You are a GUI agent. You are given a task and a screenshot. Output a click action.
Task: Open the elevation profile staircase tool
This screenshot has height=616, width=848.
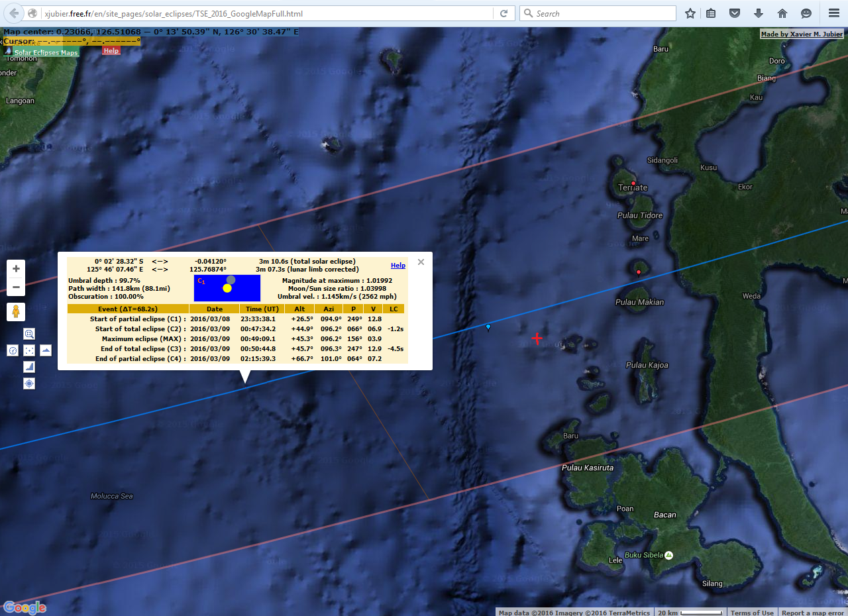click(x=29, y=367)
